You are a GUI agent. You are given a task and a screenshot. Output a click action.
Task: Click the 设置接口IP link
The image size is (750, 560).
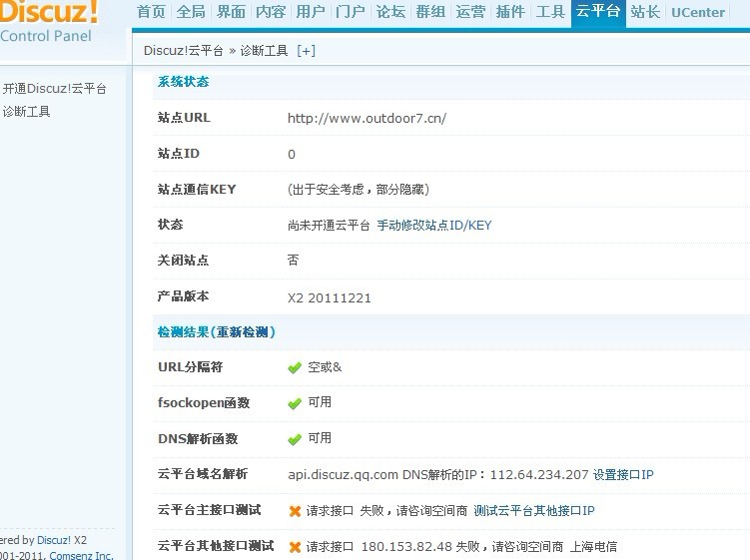coord(623,475)
